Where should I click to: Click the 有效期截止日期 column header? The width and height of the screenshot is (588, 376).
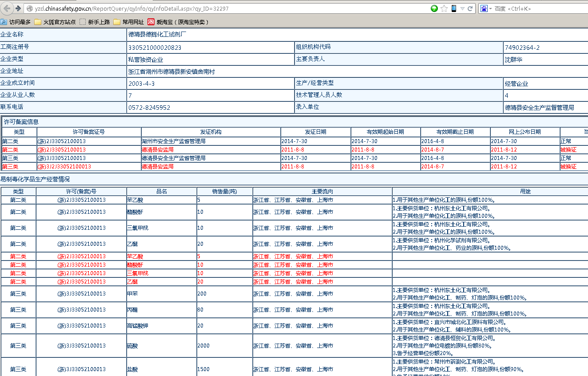455,132
